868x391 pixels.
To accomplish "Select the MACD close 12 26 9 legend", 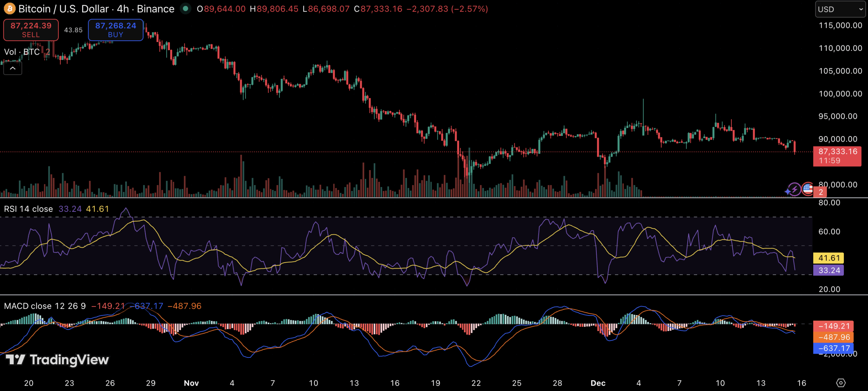I will [45, 306].
